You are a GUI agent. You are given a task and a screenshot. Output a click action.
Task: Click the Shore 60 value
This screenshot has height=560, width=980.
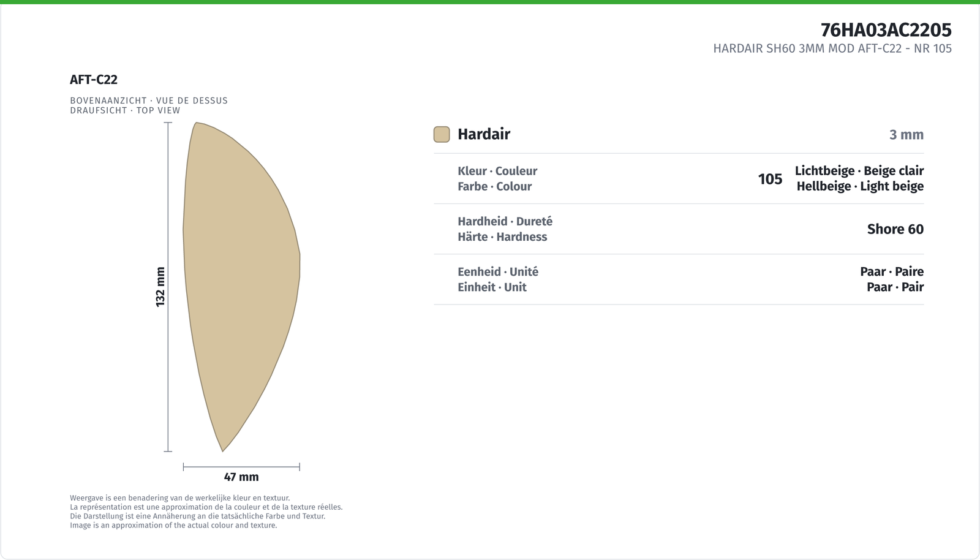[x=895, y=229]
